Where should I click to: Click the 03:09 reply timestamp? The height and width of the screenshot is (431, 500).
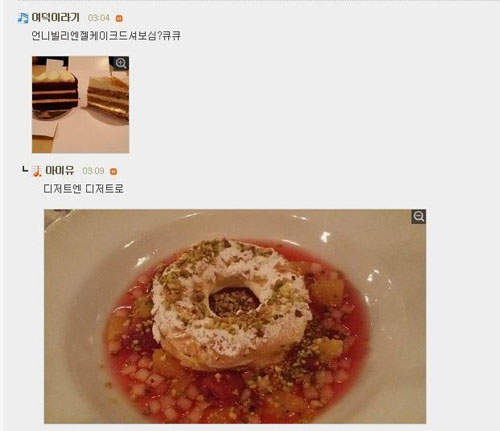(x=93, y=171)
